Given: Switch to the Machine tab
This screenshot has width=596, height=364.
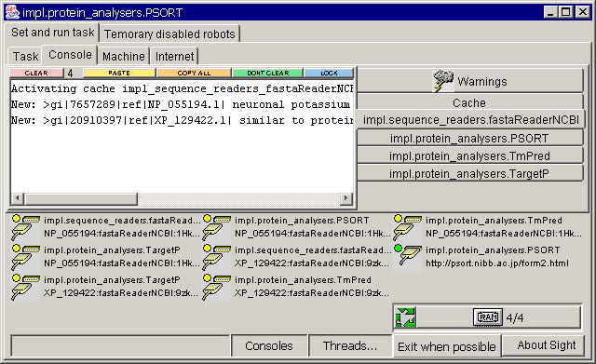Looking at the screenshot, I should [x=124, y=56].
